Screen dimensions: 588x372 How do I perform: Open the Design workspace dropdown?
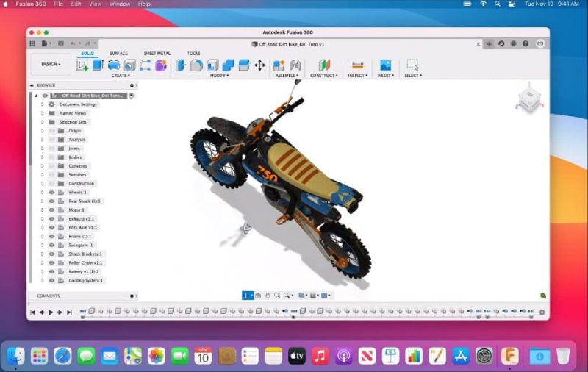click(x=51, y=65)
